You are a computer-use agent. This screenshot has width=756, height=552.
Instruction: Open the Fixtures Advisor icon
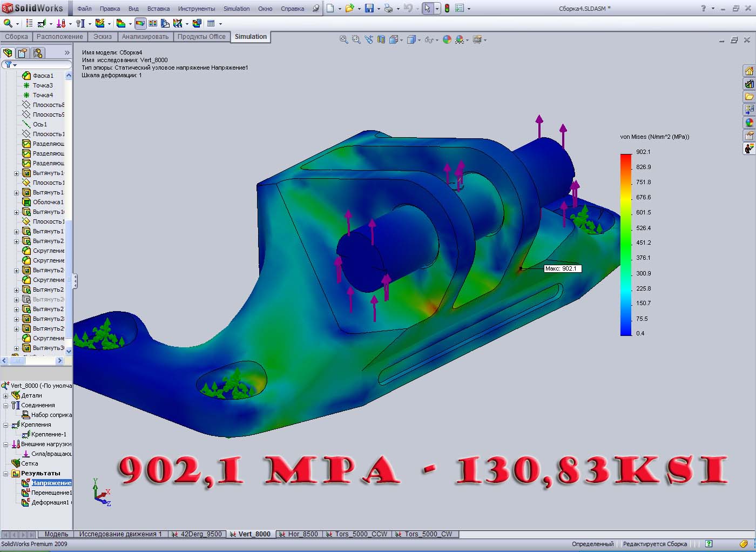click(43, 24)
